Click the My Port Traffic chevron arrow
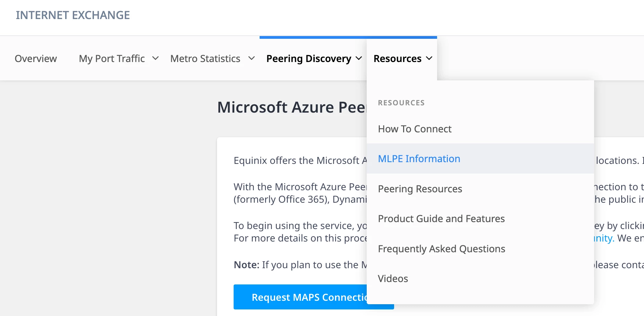Image resolution: width=644 pixels, height=316 pixels. [156, 59]
